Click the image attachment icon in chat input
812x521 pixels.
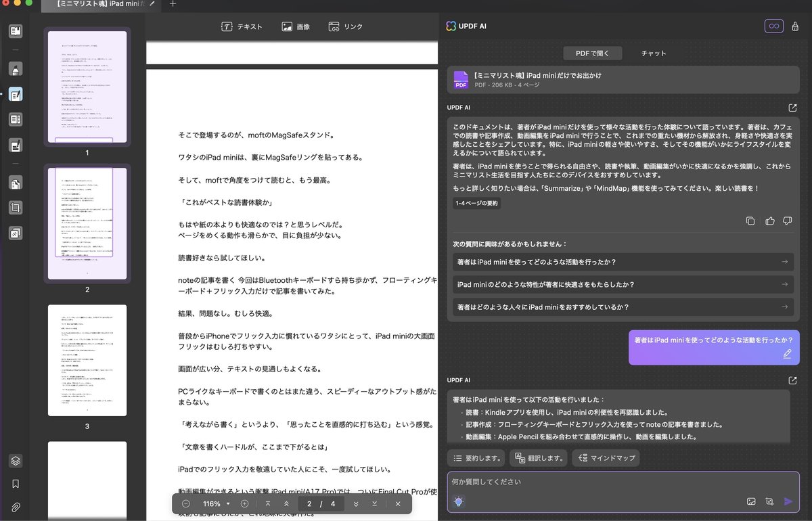(751, 501)
